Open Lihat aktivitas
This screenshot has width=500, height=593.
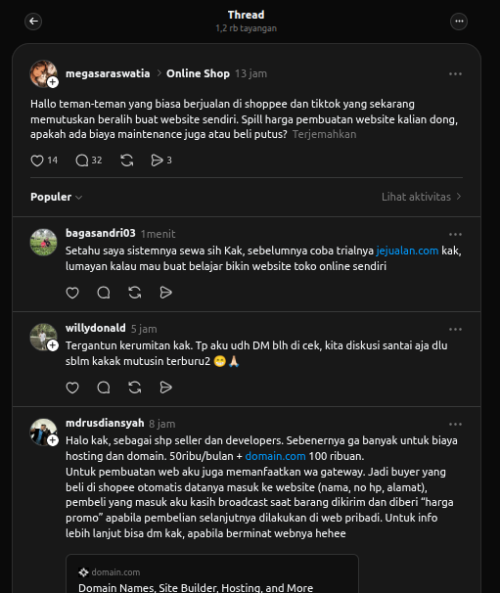[421, 197]
